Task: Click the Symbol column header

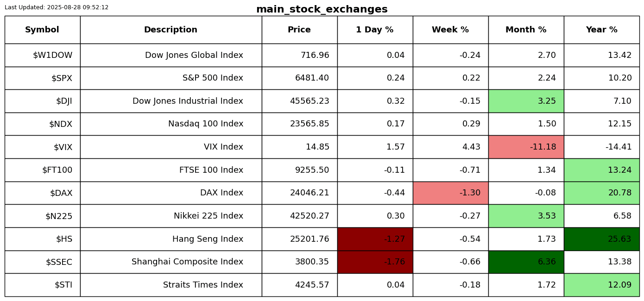Action: tap(42, 30)
